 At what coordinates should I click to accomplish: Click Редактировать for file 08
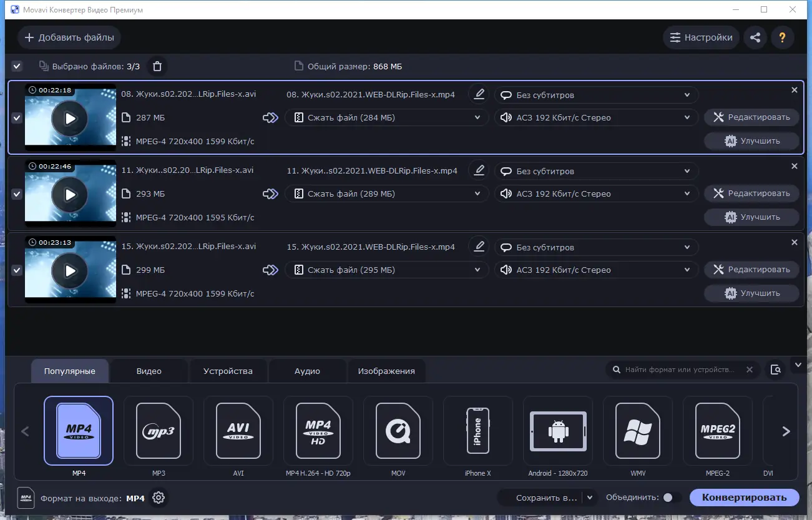[751, 117]
